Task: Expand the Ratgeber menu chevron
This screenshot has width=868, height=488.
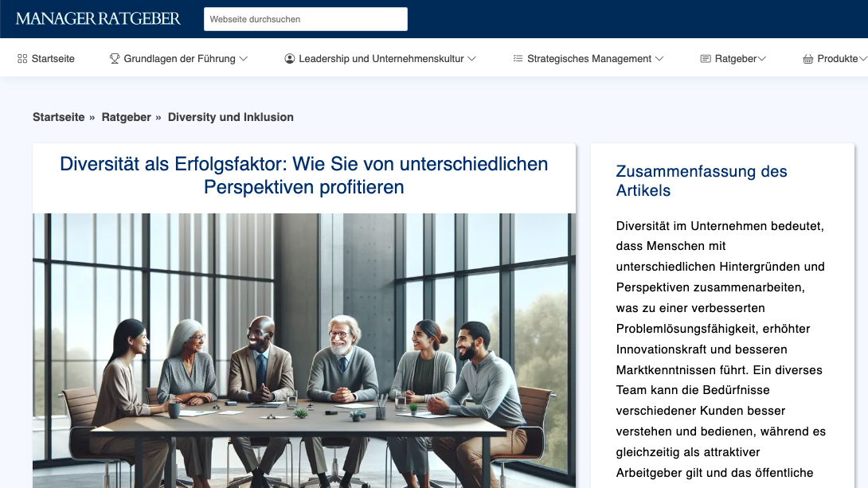Action: click(762, 59)
